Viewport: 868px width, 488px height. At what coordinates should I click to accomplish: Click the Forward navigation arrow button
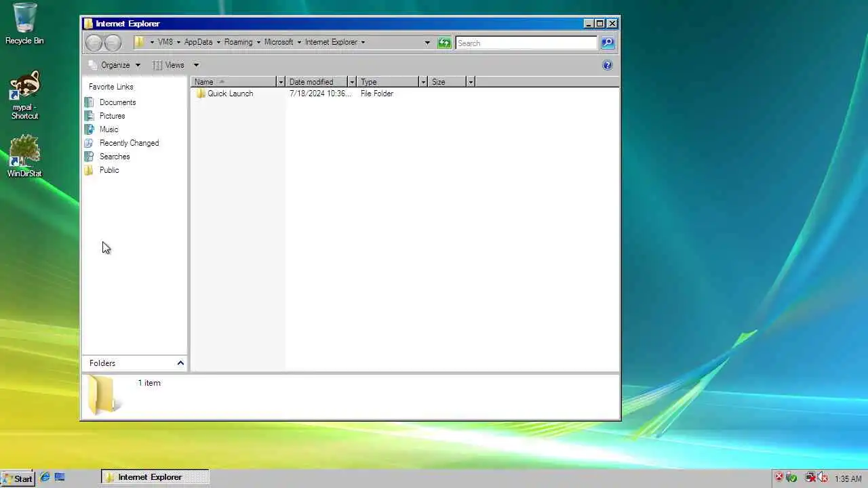(x=113, y=43)
